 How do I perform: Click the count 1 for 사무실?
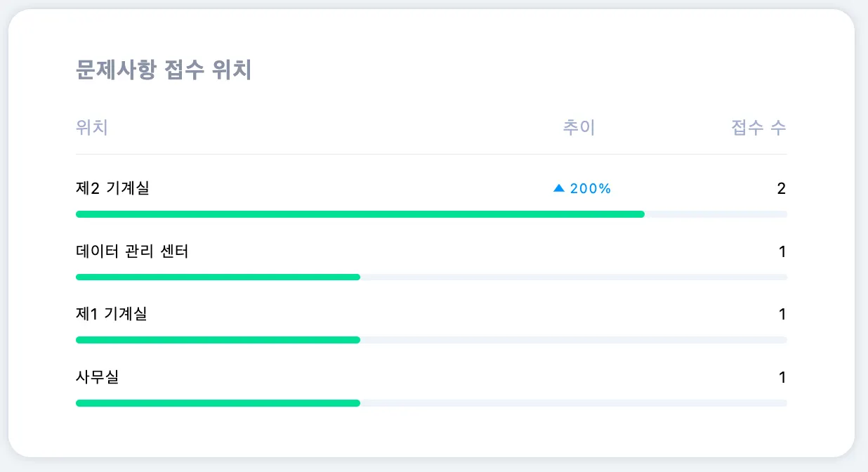coord(782,377)
